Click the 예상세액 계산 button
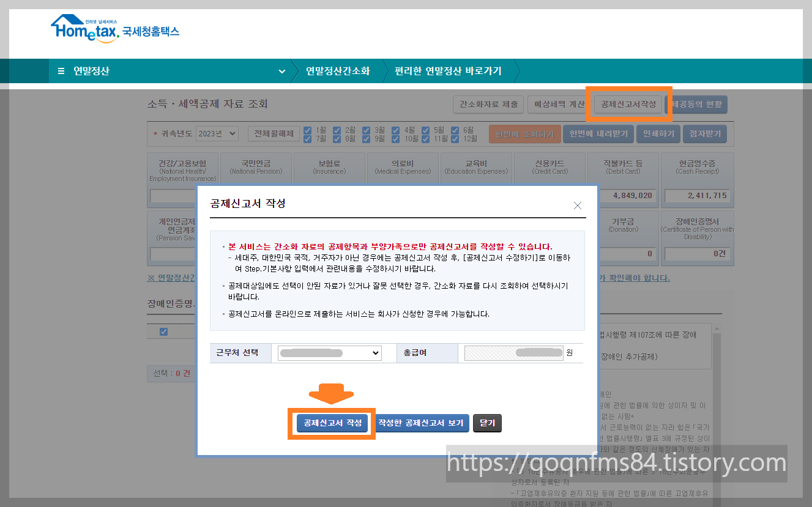The width and height of the screenshot is (812, 507). pos(559,105)
